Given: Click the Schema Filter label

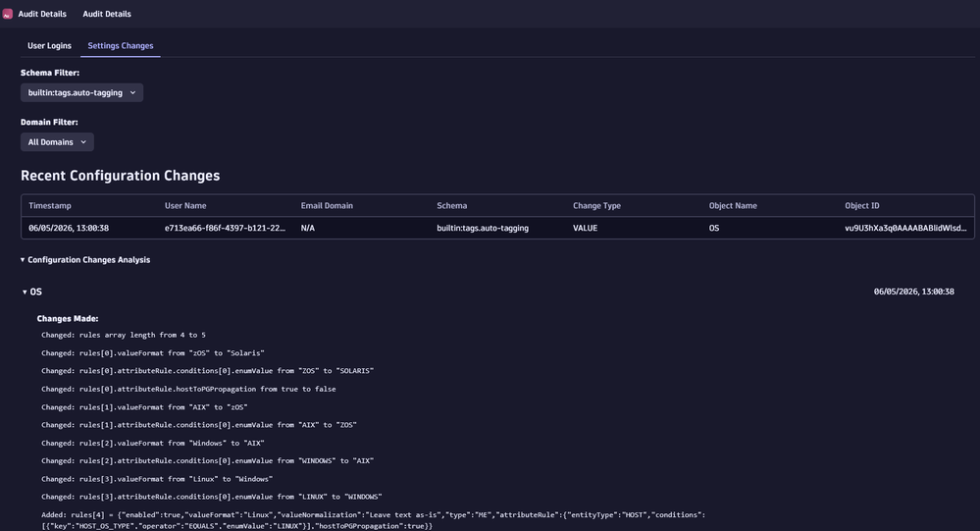Looking at the screenshot, I should click(x=50, y=73).
